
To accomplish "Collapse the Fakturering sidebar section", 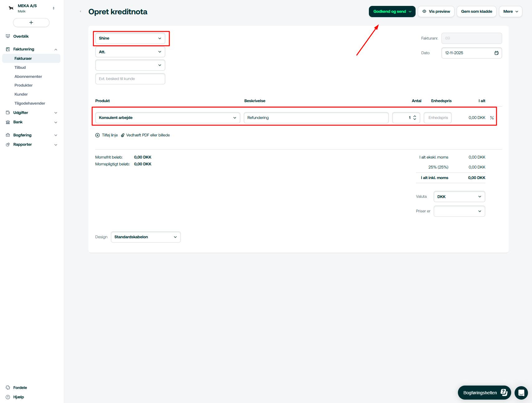I will (56, 49).
